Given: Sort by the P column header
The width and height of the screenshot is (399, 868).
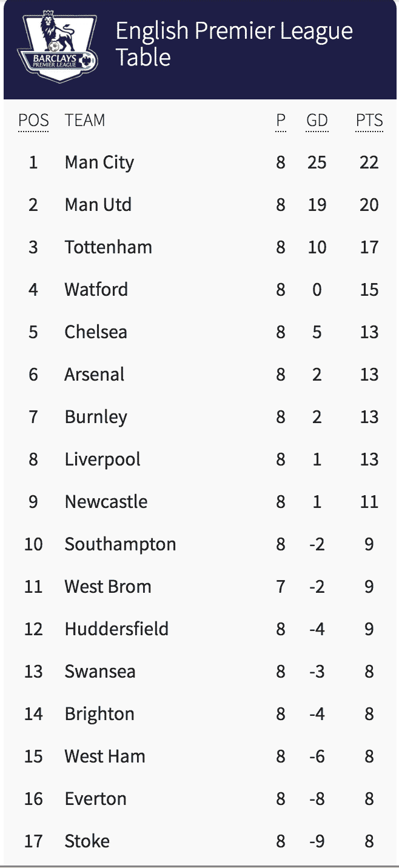Looking at the screenshot, I should click(x=280, y=121).
